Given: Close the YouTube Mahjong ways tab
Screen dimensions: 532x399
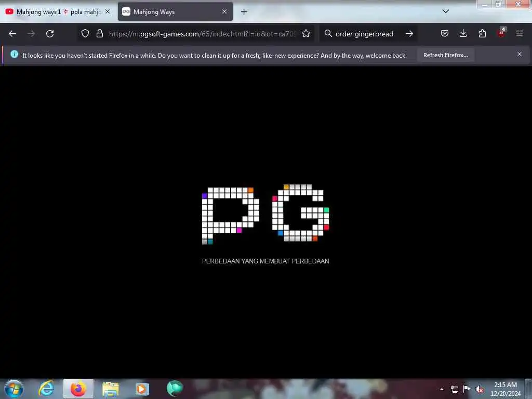Looking at the screenshot, I should (x=108, y=11).
